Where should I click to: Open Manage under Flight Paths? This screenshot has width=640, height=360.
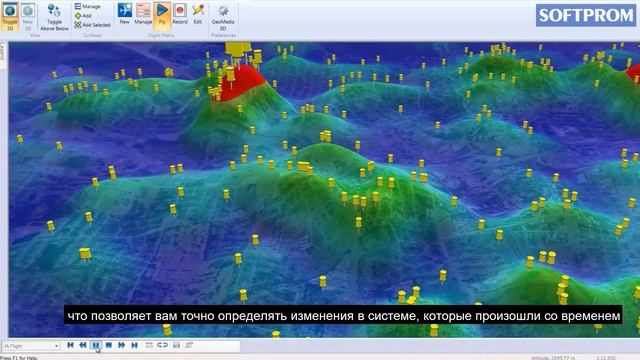pos(143,14)
